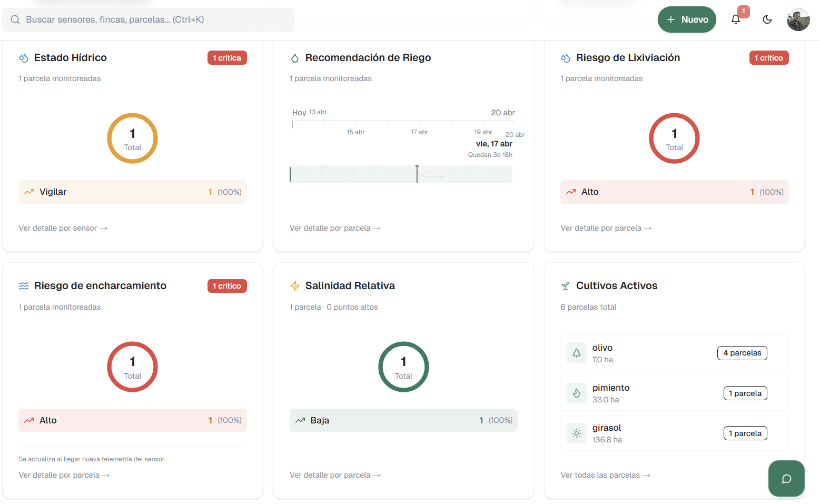Image resolution: width=820 pixels, height=504 pixels.
Task: Click the Riesgo de Lixiviación icon
Action: pos(566,58)
